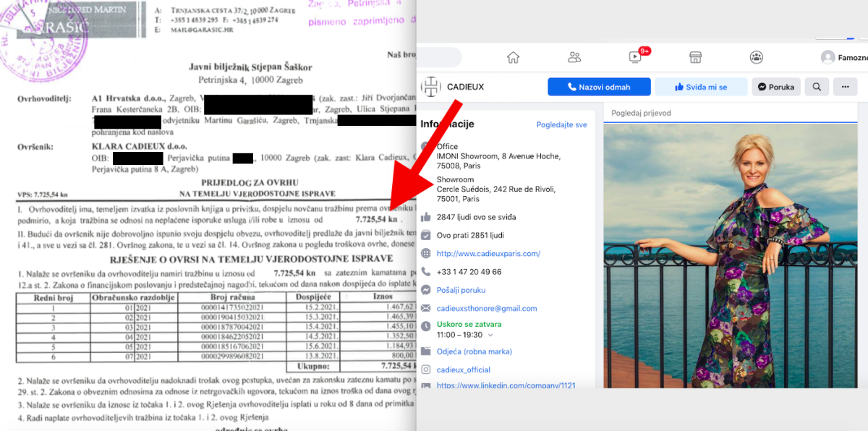The width and height of the screenshot is (868, 431).
Task: Click the Nazovi odmah call button
Action: (599, 87)
